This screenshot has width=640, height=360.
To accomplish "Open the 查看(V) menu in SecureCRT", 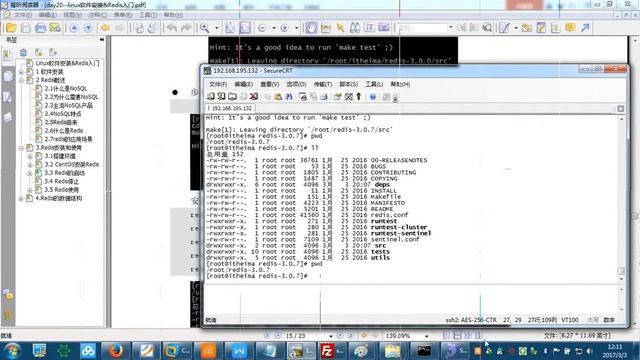I will point(270,84).
